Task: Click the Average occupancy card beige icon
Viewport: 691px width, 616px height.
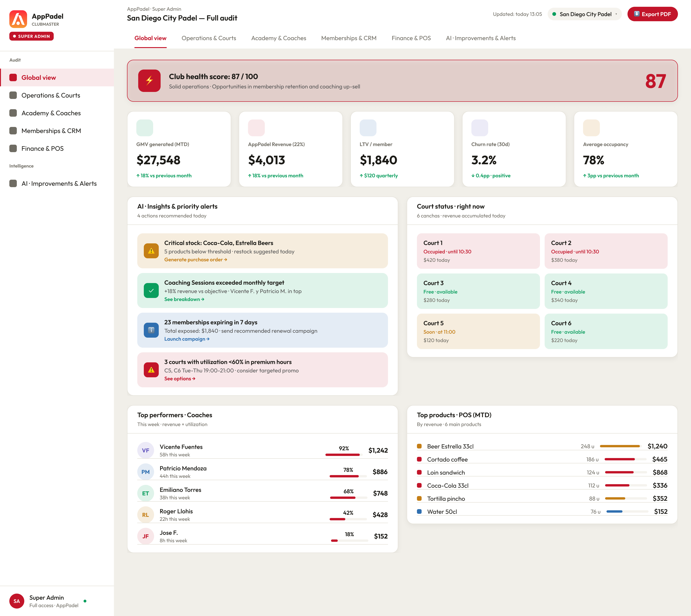Action: (592, 128)
